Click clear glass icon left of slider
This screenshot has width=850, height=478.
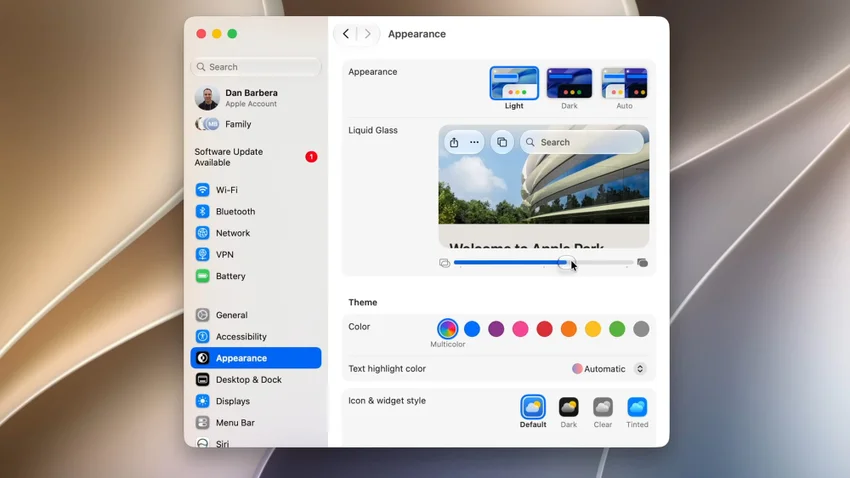coord(445,263)
